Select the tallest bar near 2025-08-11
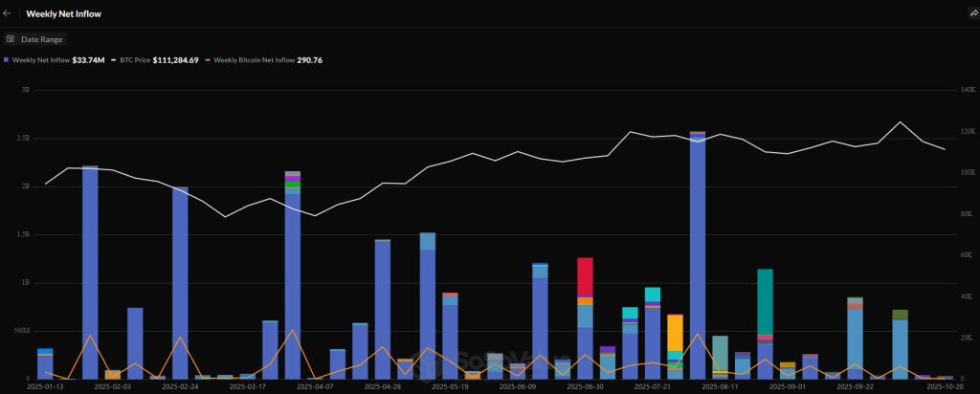This screenshot has height=394, width=980. click(x=698, y=258)
